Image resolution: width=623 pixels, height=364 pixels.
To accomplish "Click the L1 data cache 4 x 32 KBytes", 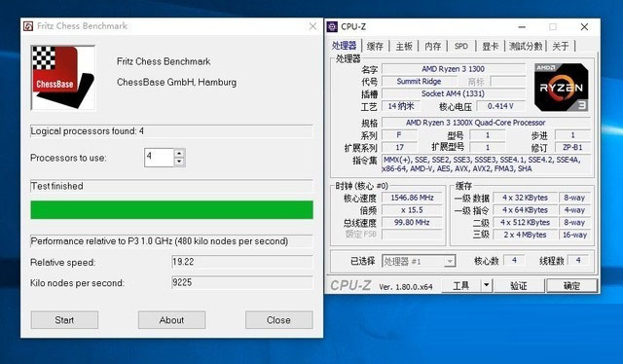I will point(525,198).
